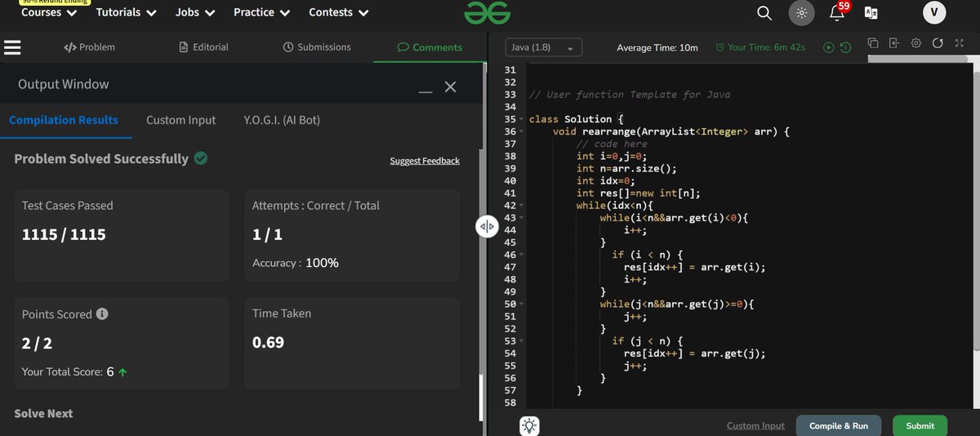Click the alarm clock Your Time label
The width and height of the screenshot is (980, 436).
(759, 47)
